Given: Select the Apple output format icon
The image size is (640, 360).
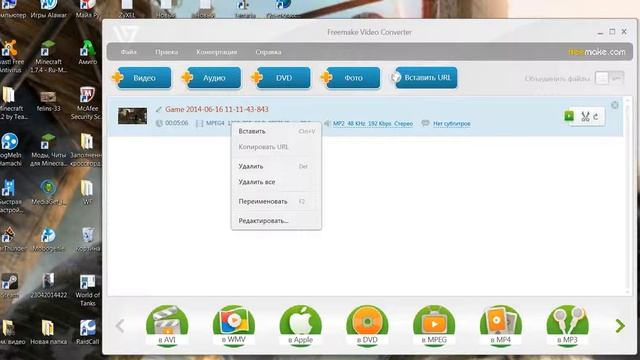Looking at the screenshot, I should (300, 326).
